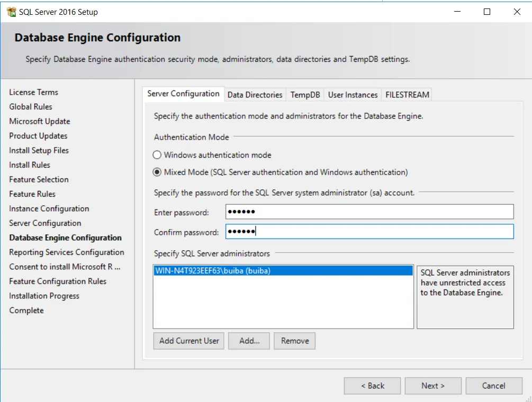Click the Enter password field
Image resolution: width=532 pixels, height=402 pixels.
[x=369, y=212]
